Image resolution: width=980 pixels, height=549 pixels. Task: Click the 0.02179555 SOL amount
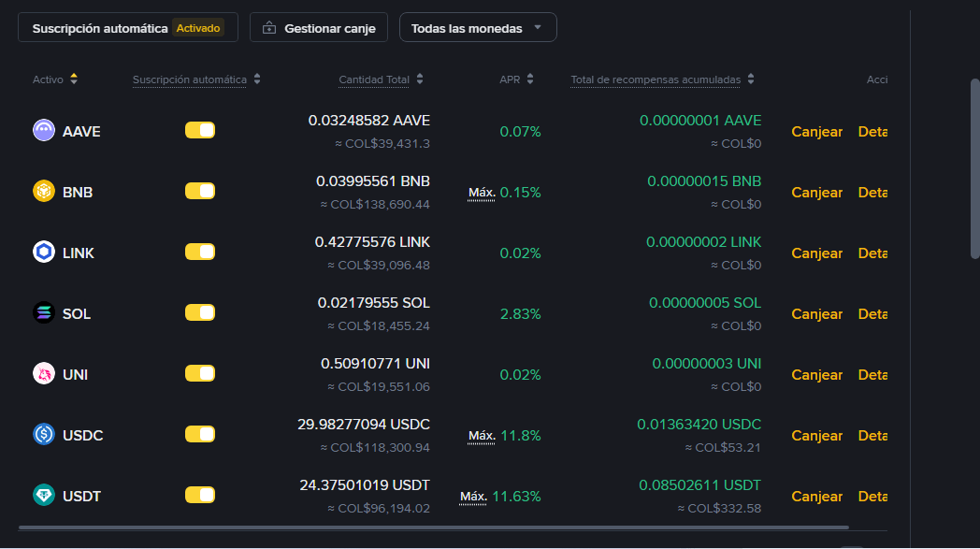(x=374, y=303)
